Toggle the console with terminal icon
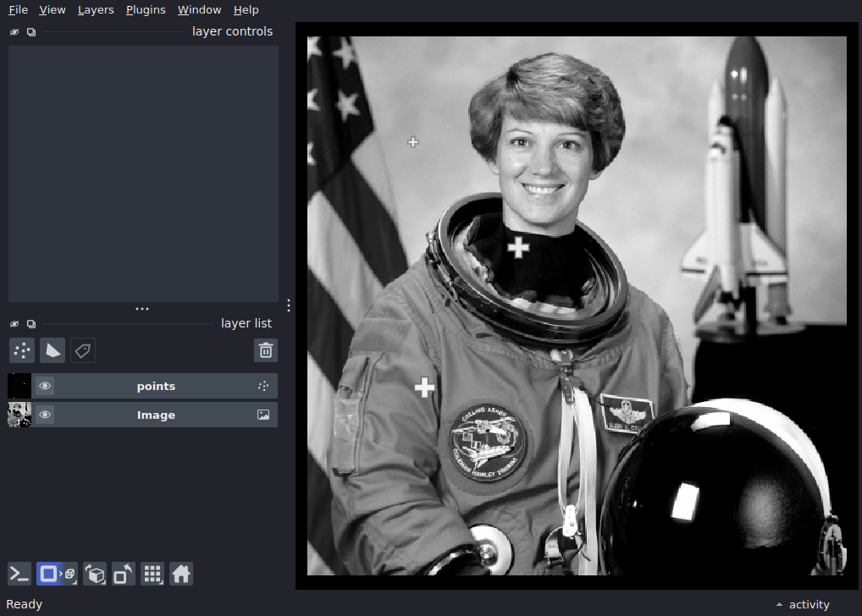The height and width of the screenshot is (616, 862). point(19,575)
